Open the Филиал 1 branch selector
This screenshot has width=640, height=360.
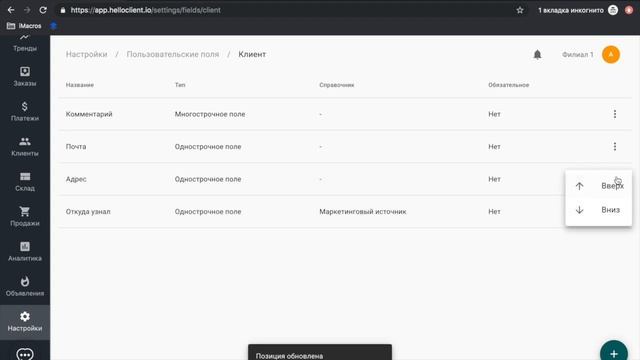coord(578,54)
